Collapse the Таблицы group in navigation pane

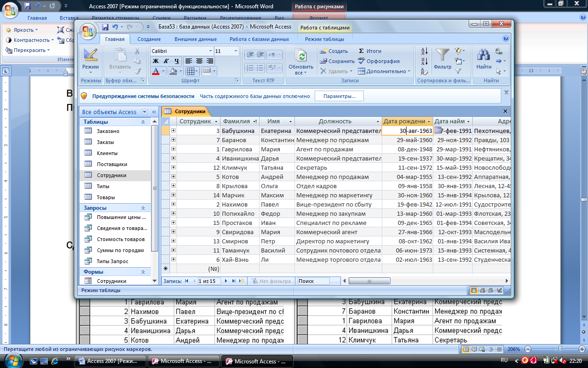(x=143, y=122)
